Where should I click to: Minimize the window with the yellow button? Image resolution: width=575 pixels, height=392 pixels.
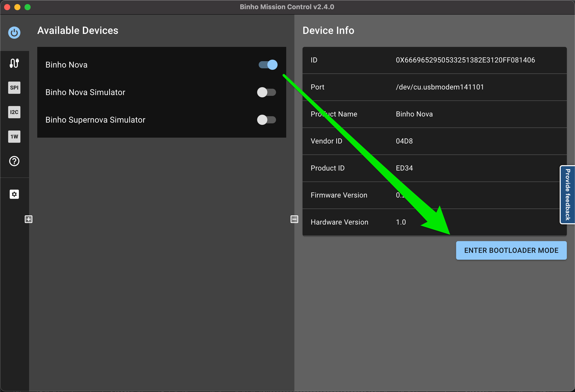coord(17,7)
